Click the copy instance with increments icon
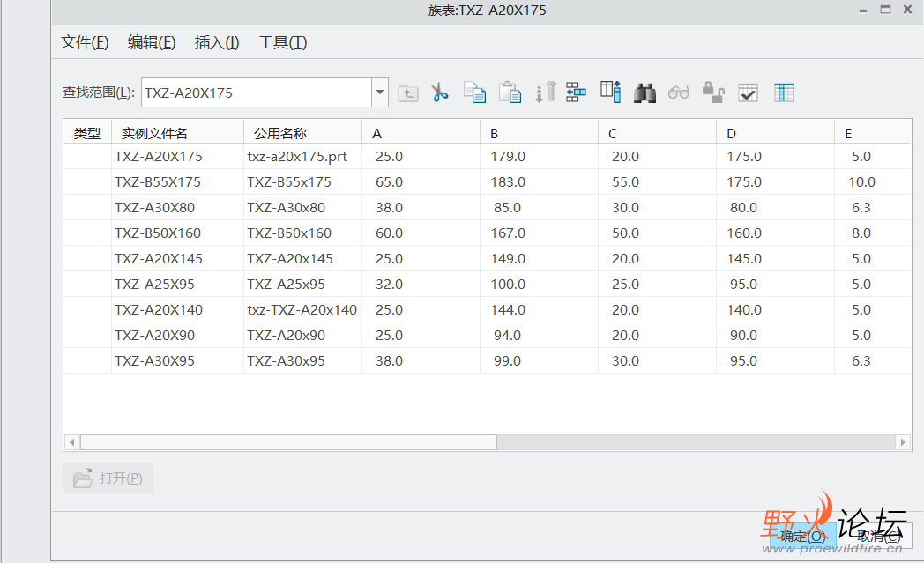Image resolution: width=924 pixels, height=563 pixels. click(545, 93)
